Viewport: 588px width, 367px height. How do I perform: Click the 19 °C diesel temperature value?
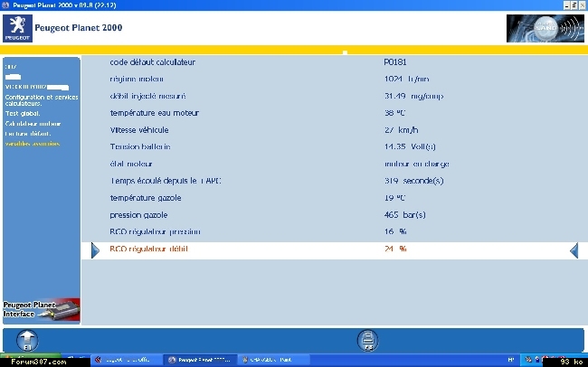click(x=395, y=198)
